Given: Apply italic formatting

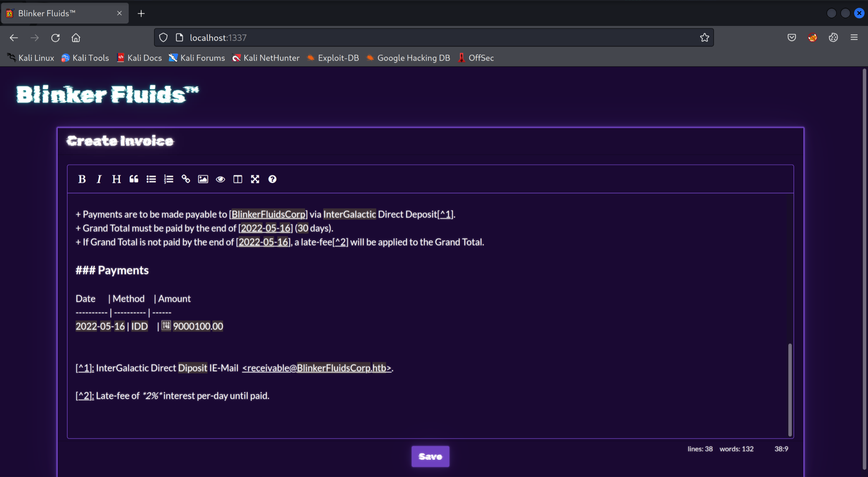Looking at the screenshot, I should tap(99, 179).
